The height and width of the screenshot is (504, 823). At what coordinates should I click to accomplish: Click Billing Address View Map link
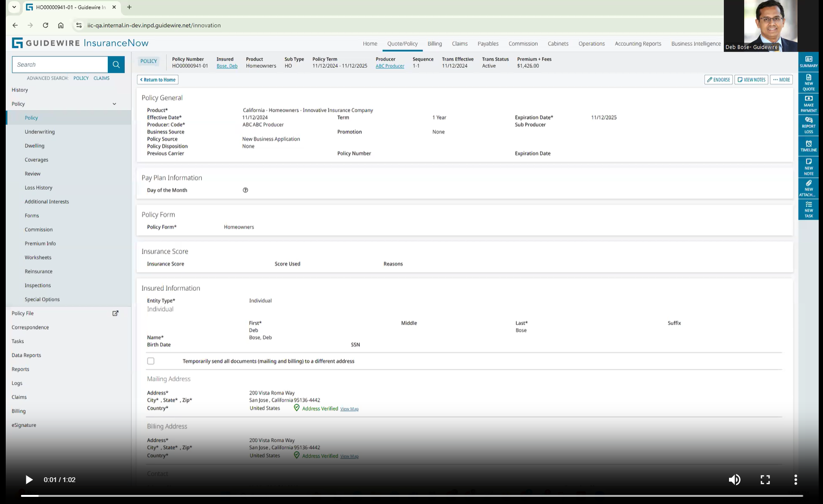click(x=349, y=456)
